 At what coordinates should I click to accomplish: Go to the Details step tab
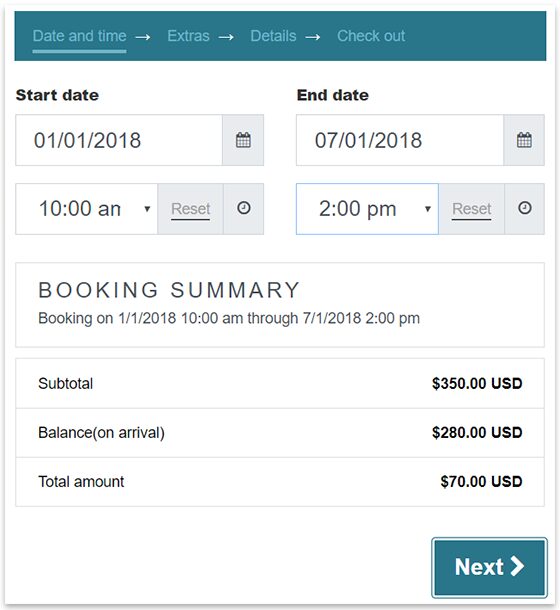273,36
